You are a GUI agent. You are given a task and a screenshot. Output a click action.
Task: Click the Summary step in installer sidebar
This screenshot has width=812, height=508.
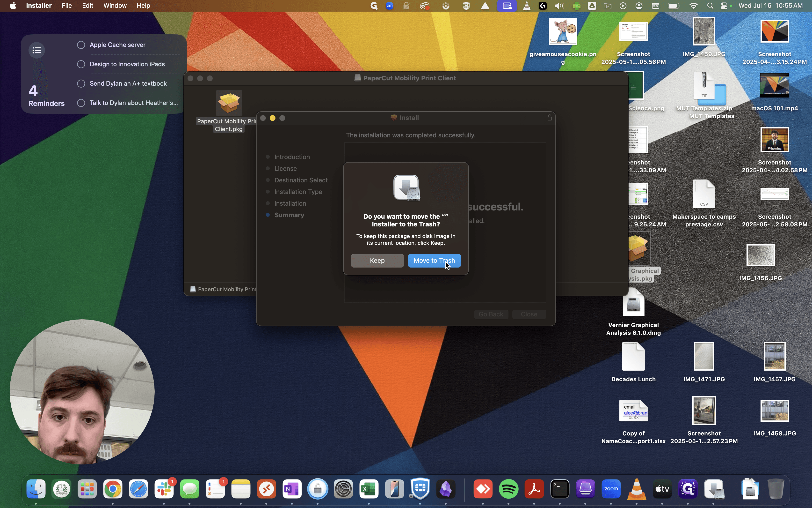click(x=289, y=215)
